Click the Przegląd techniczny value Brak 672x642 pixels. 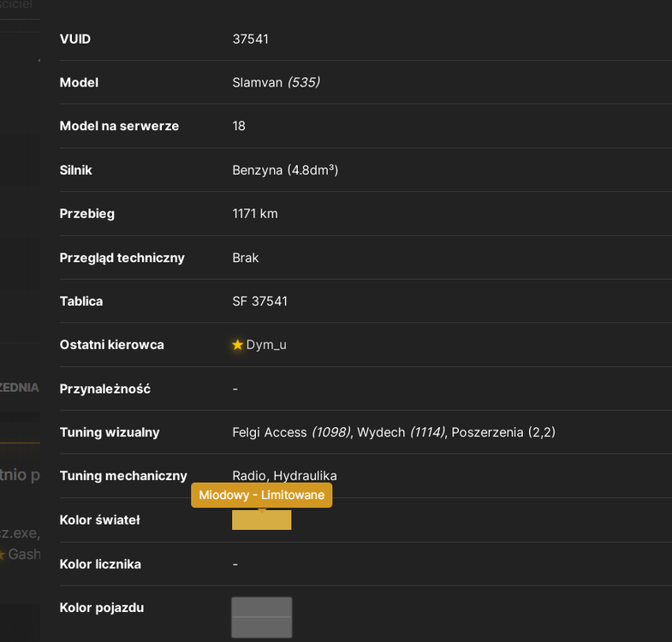(245, 258)
